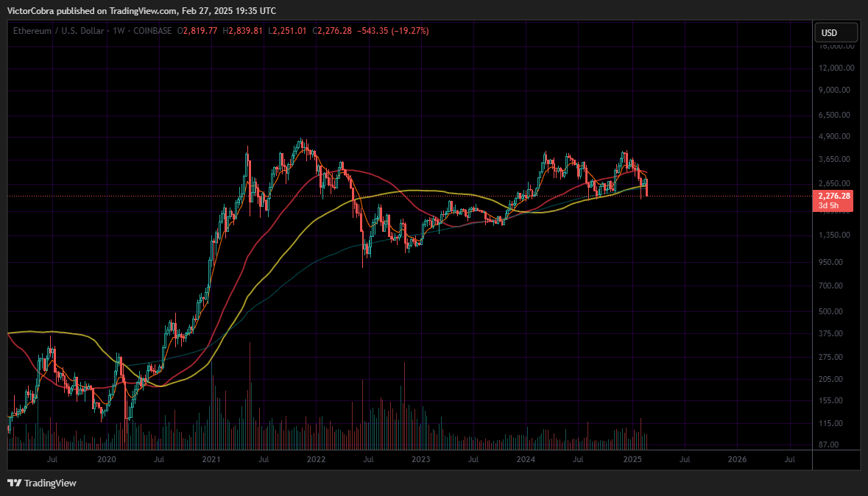Screen dimensions: 868x496
Task: Click the 4,900.00 price axis label
Action: click(834, 137)
